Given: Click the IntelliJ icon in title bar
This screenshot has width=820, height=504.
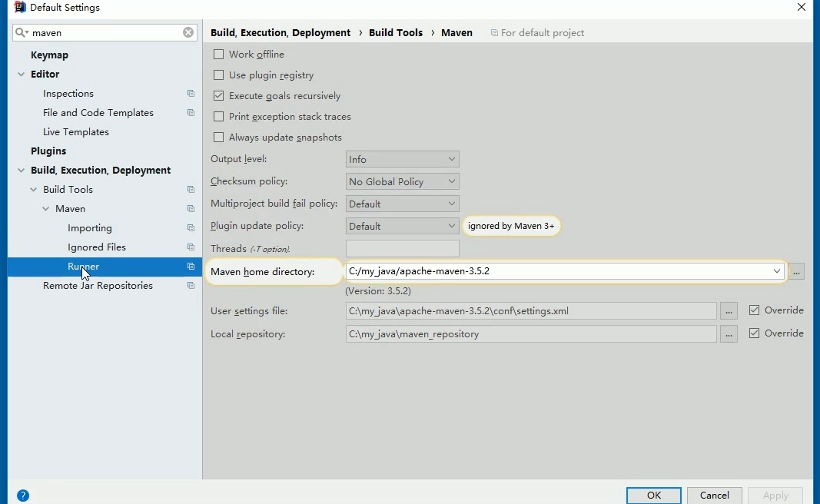Looking at the screenshot, I should pyautogui.click(x=20, y=8).
